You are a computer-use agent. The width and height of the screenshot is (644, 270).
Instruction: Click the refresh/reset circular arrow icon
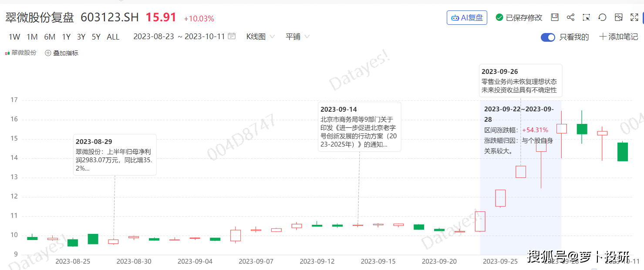(x=602, y=17)
